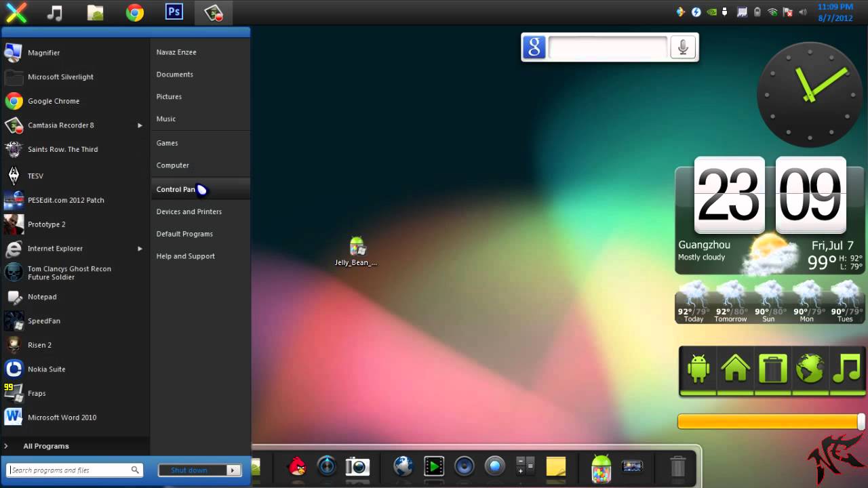
Task: Click the blue Google g logo
Action: [x=534, y=47]
